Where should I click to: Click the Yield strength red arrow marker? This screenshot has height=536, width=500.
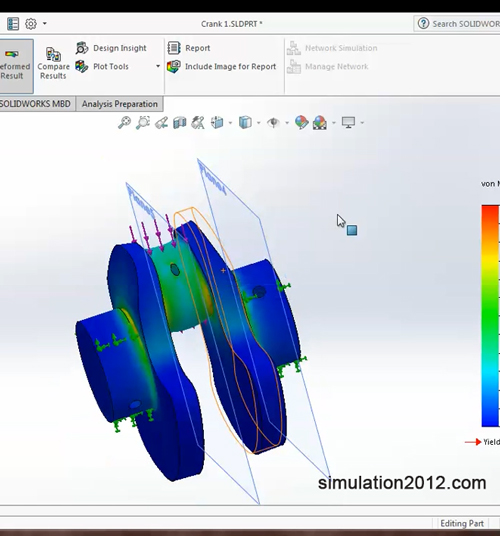point(473,442)
